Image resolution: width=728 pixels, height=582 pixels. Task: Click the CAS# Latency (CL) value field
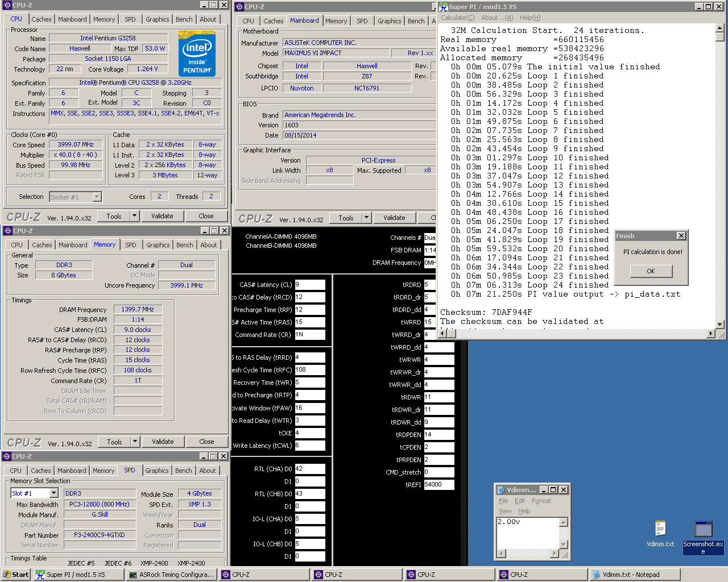tap(309, 285)
